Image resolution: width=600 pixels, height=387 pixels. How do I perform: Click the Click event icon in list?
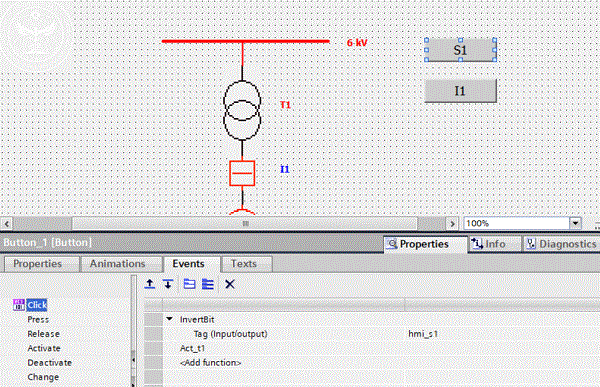click(18, 305)
